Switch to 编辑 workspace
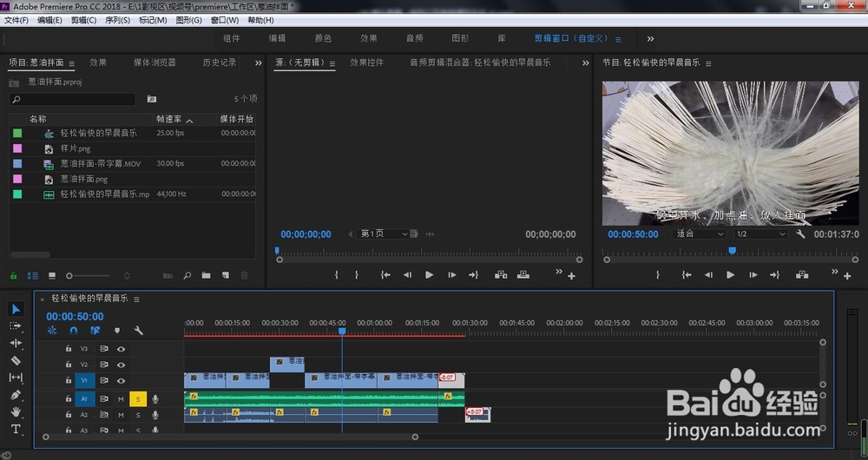Screen dimensions: 868x460 click(x=278, y=38)
